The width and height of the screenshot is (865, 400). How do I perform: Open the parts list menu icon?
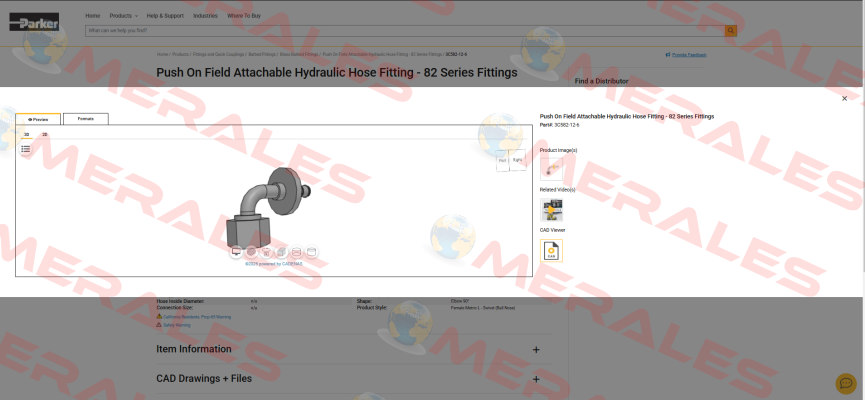tap(25, 149)
